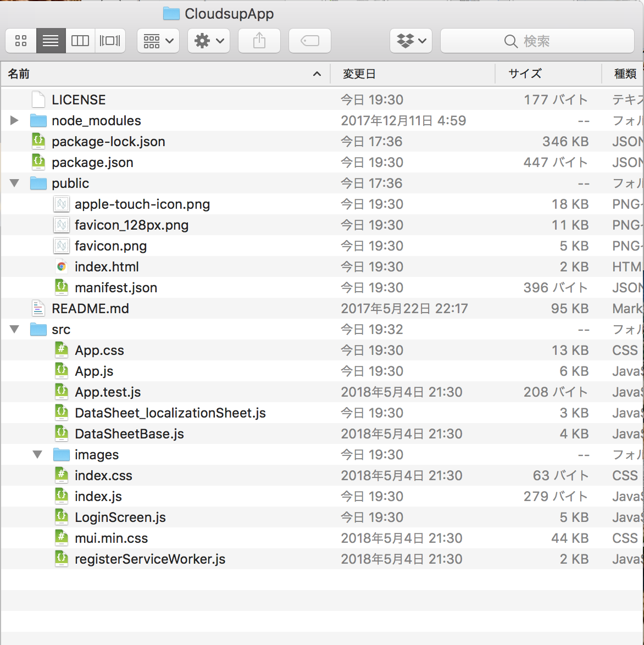Click the search field

[x=537, y=41]
